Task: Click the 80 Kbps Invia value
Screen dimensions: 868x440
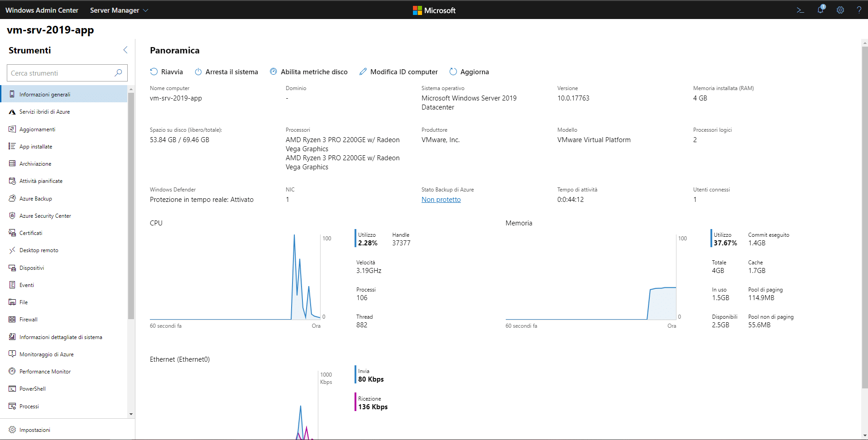Action: coord(371,379)
